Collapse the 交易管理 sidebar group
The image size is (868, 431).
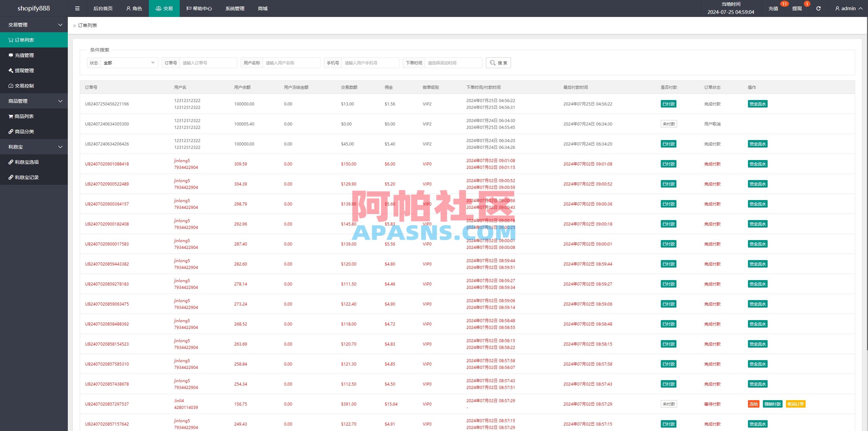(34, 24)
